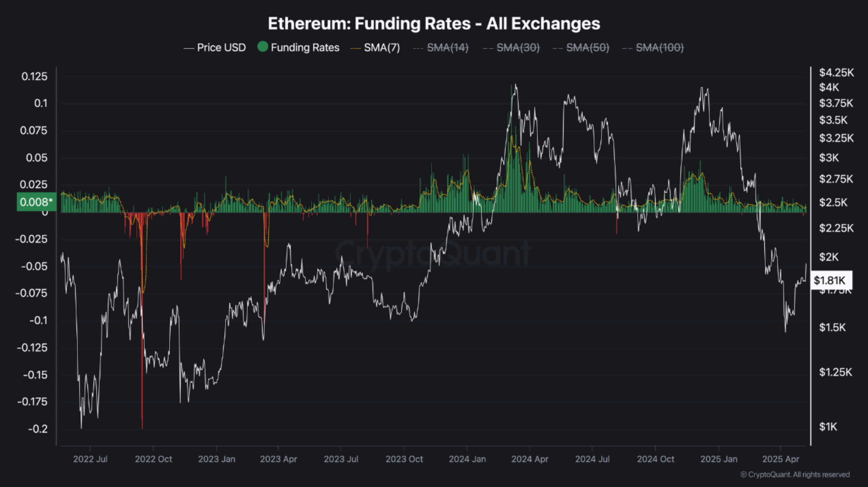Click the CryptoQuant copyright notice
The height and width of the screenshot is (487, 868).
tap(795, 475)
